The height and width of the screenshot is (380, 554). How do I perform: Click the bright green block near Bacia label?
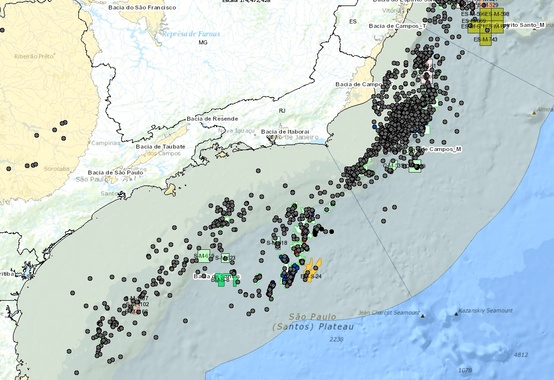225,279
